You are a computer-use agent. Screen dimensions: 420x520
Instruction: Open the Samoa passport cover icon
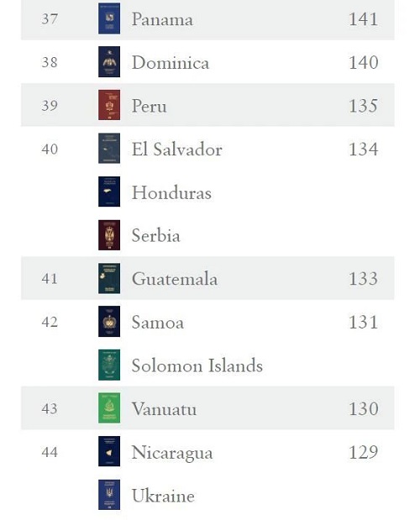(109, 322)
